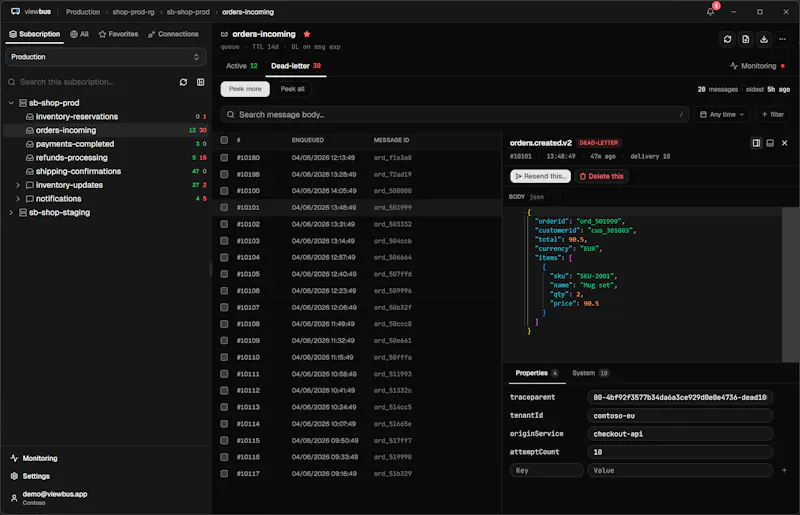Image resolution: width=800 pixels, height=515 pixels.
Task: Select the payments-completed queue
Action: click(x=106, y=144)
